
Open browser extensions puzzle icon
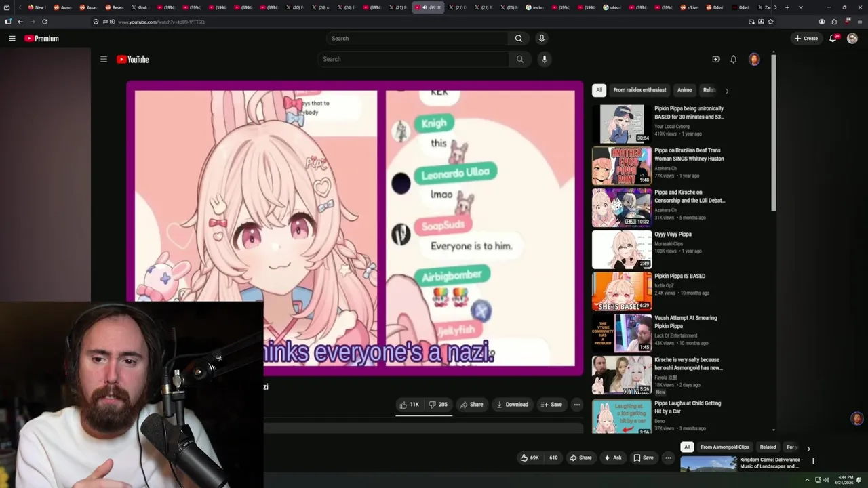point(834,22)
